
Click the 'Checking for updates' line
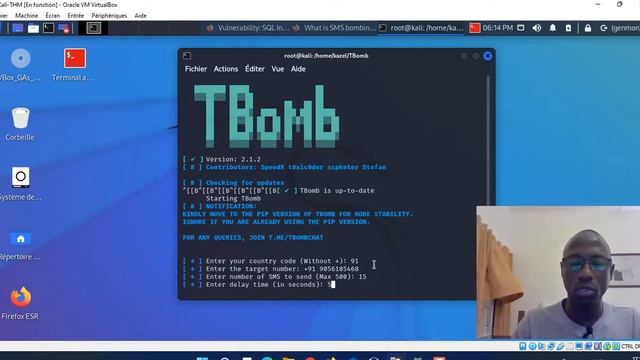pyautogui.click(x=233, y=183)
